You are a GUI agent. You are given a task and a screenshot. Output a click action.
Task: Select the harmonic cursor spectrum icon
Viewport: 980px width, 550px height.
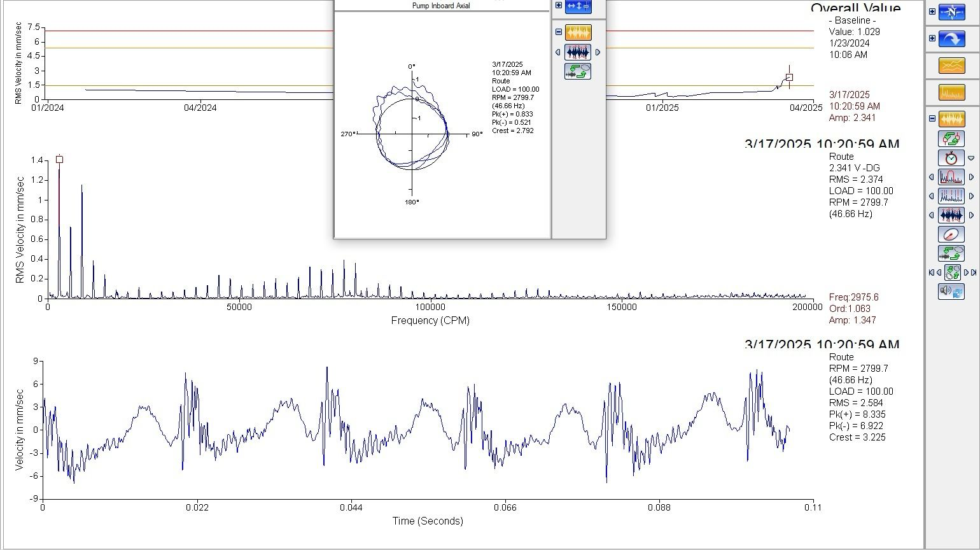click(x=951, y=196)
